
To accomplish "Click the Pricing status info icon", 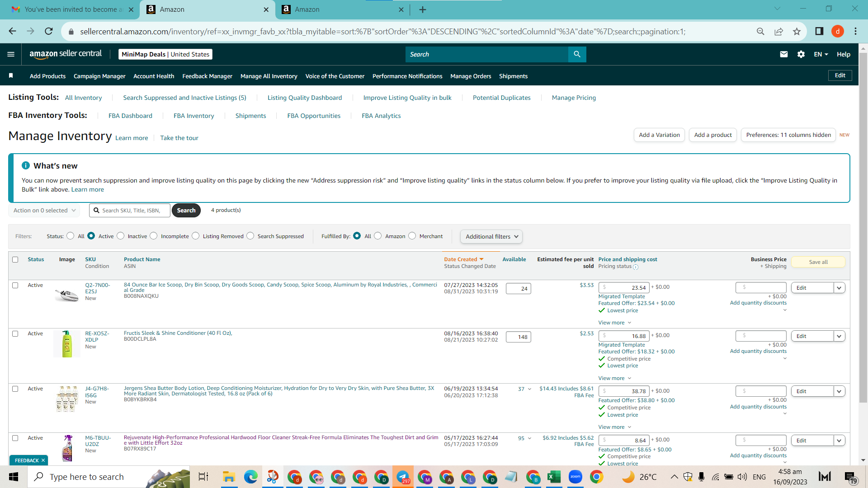I will click(636, 267).
